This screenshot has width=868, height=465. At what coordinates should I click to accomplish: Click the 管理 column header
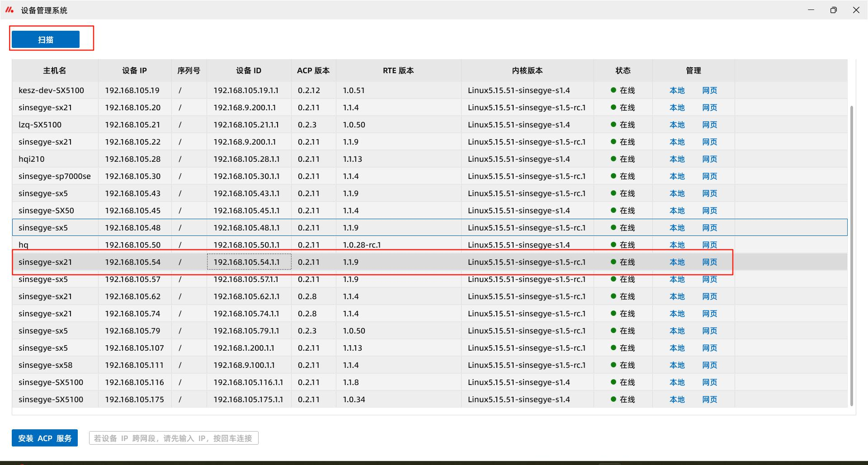(x=693, y=70)
